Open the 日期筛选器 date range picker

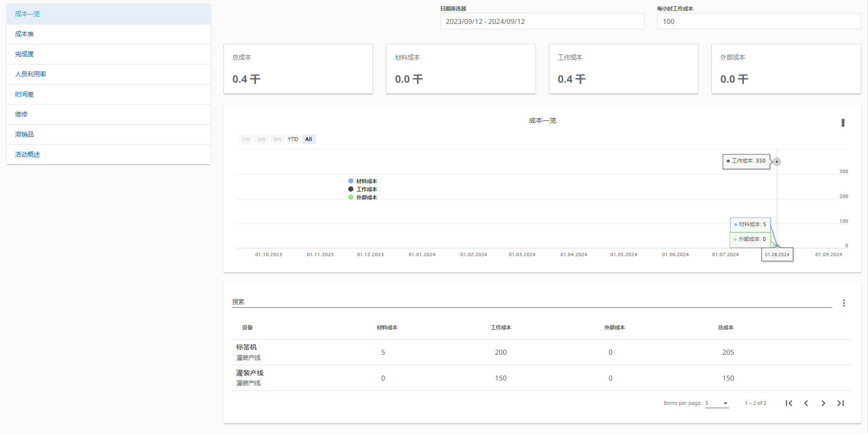[542, 22]
